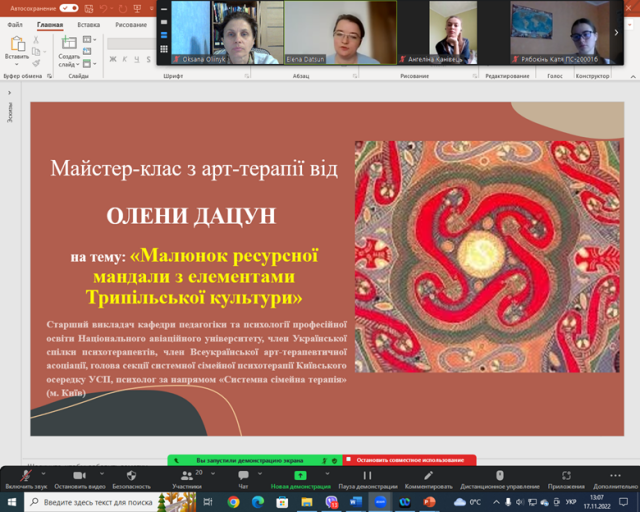Start slideshow from the quick access toolbar
Viewport: 640px width, 512px height.
(x=138, y=9)
